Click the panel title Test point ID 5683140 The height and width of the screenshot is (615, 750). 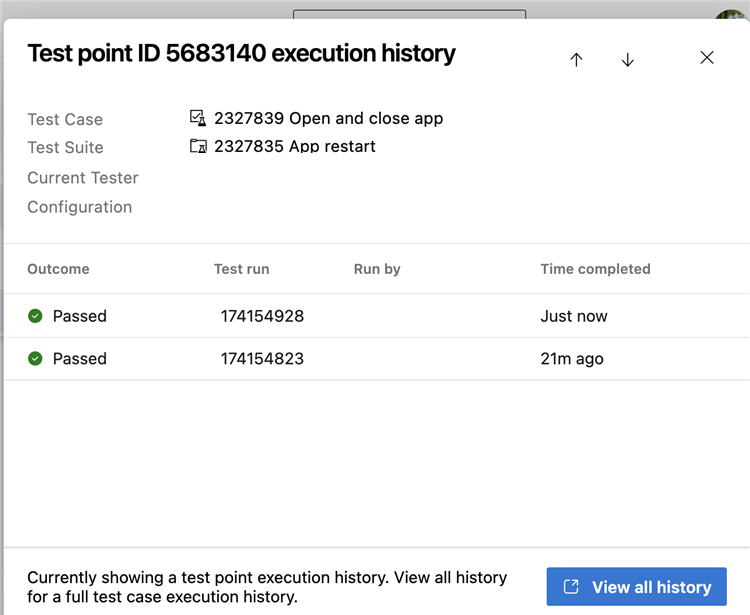[241, 53]
